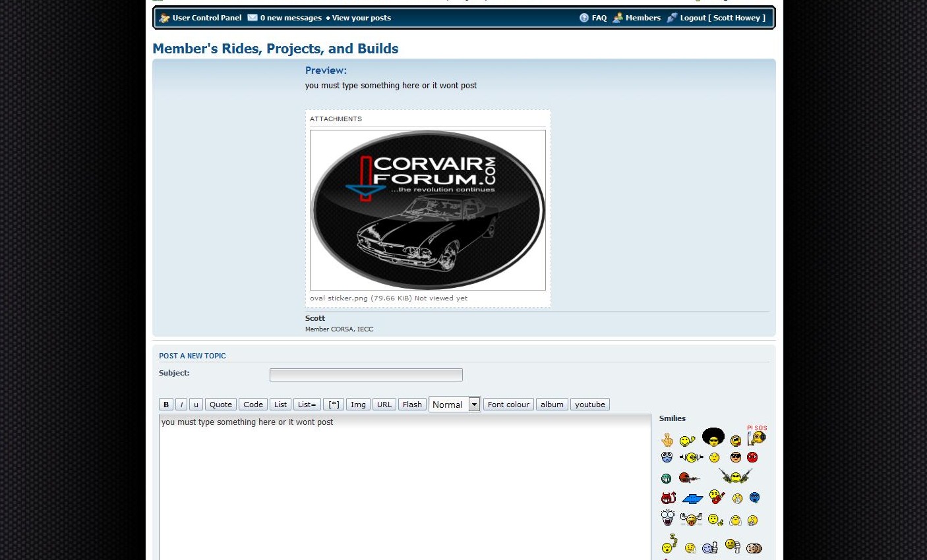This screenshot has width=927, height=560.
Task: Insert the dual machine guns smiley
Action: pos(735,476)
